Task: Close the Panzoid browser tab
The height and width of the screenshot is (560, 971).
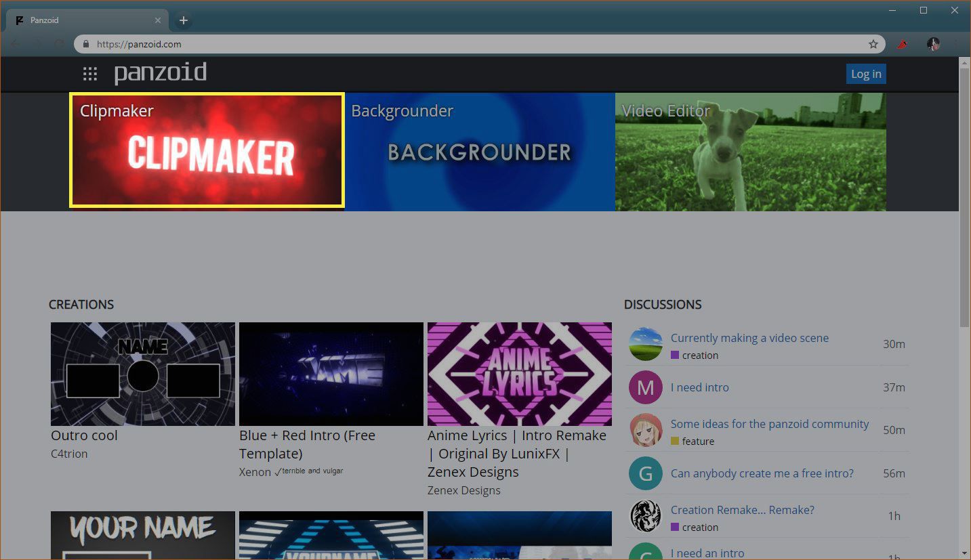Action: [x=158, y=20]
